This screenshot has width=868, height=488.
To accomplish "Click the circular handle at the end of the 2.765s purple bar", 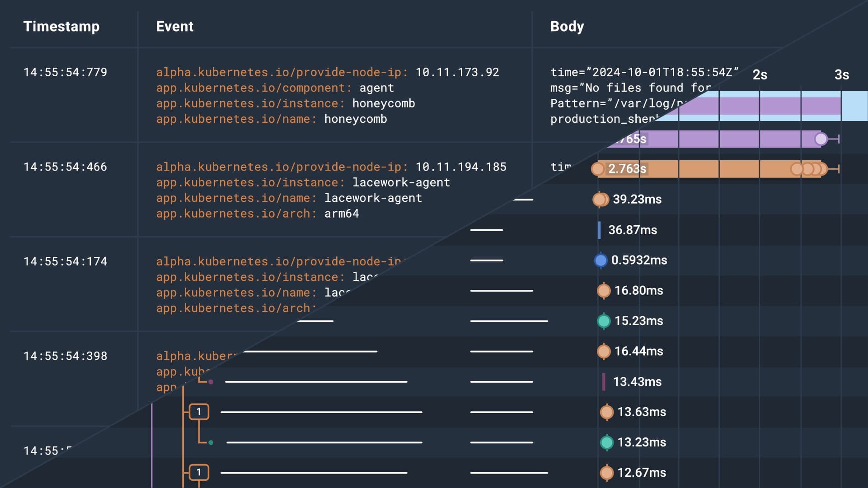I will pos(821,139).
